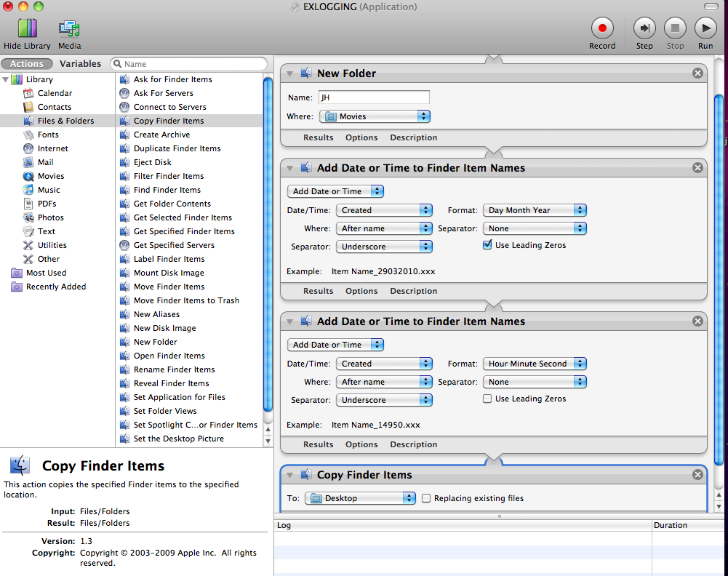Select the Internet library category
The height and width of the screenshot is (576, 728).
[52, 148]
